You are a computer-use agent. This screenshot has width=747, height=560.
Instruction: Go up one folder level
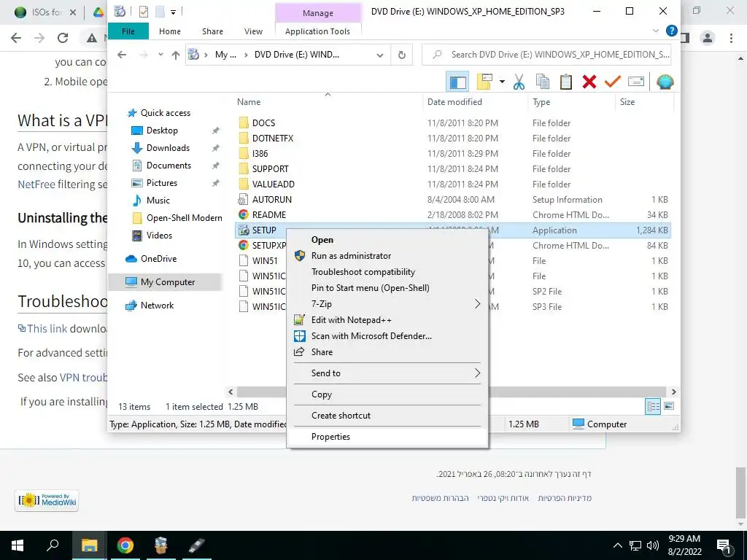click(x=176, y=55)
